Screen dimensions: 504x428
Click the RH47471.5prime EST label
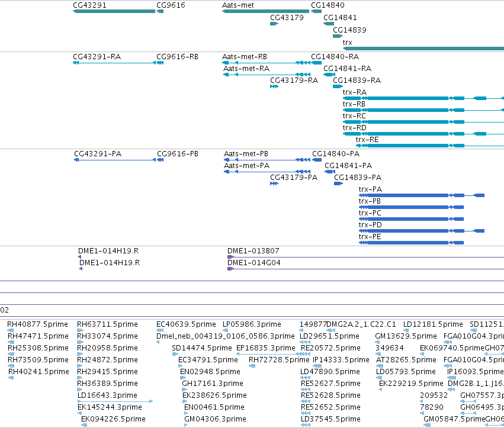pyautogui.click(x=38, y=336)
